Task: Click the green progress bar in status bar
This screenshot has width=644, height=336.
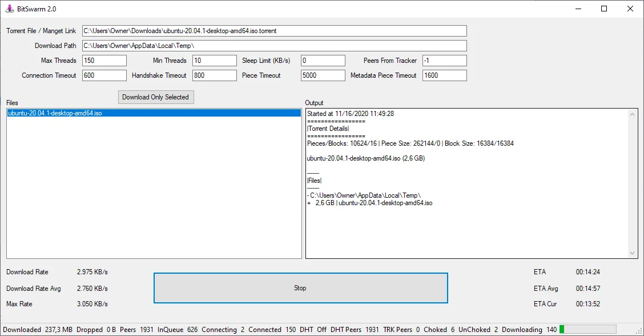Action: tap(587, 329)
